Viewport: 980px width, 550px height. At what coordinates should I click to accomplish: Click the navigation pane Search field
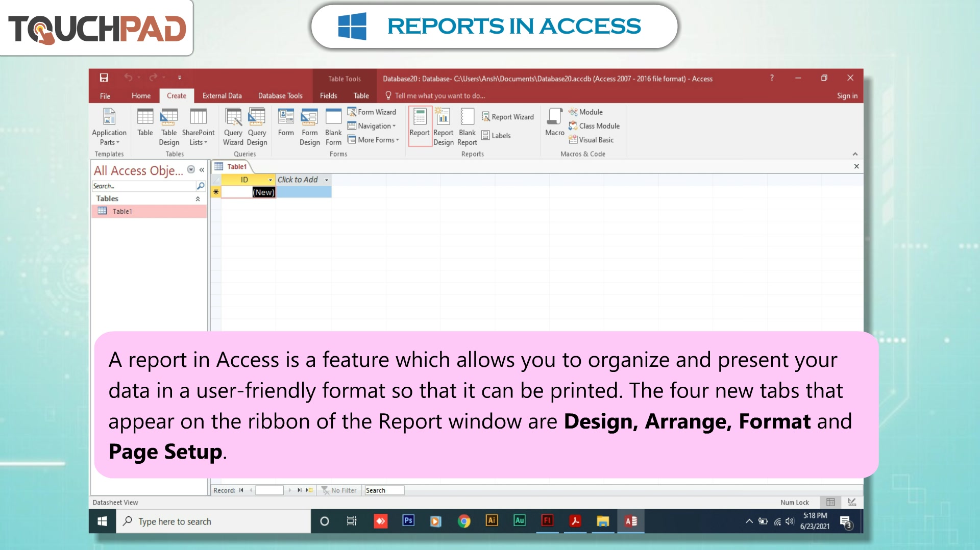[144, 186]
